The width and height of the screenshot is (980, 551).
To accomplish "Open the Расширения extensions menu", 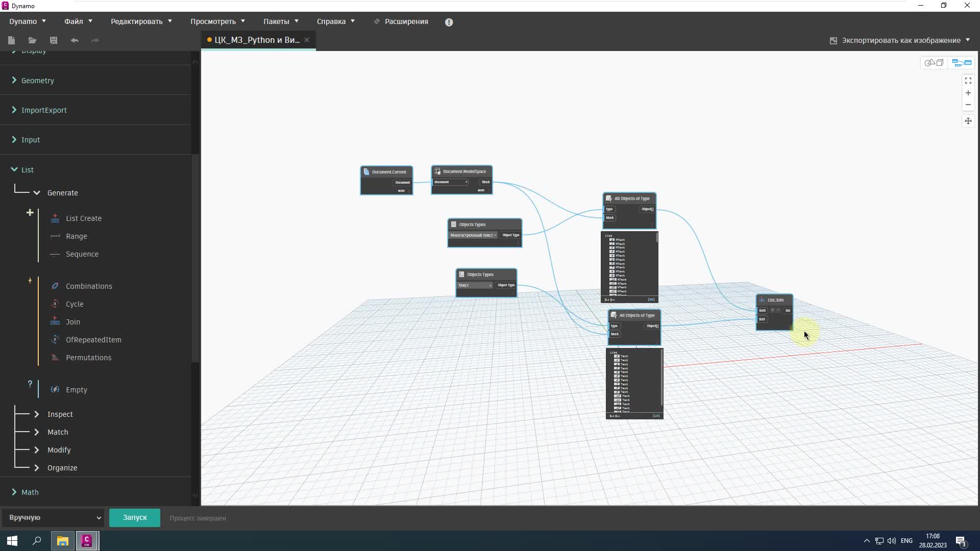I will [x=401, y=21].
